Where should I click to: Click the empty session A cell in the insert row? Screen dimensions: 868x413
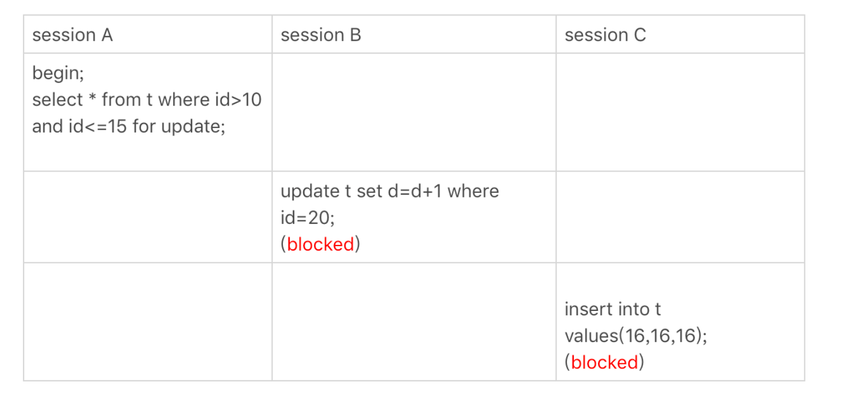click(x=148, y=322)
